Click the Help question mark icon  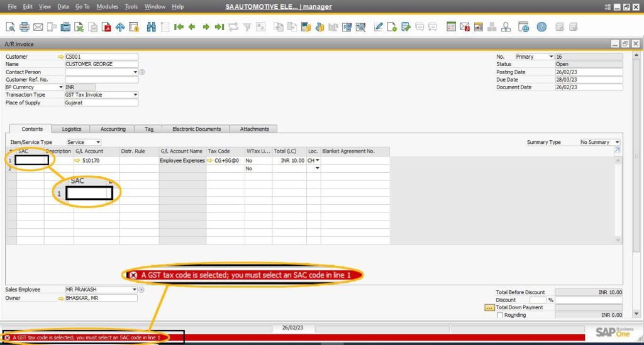[x=541, y=27]
